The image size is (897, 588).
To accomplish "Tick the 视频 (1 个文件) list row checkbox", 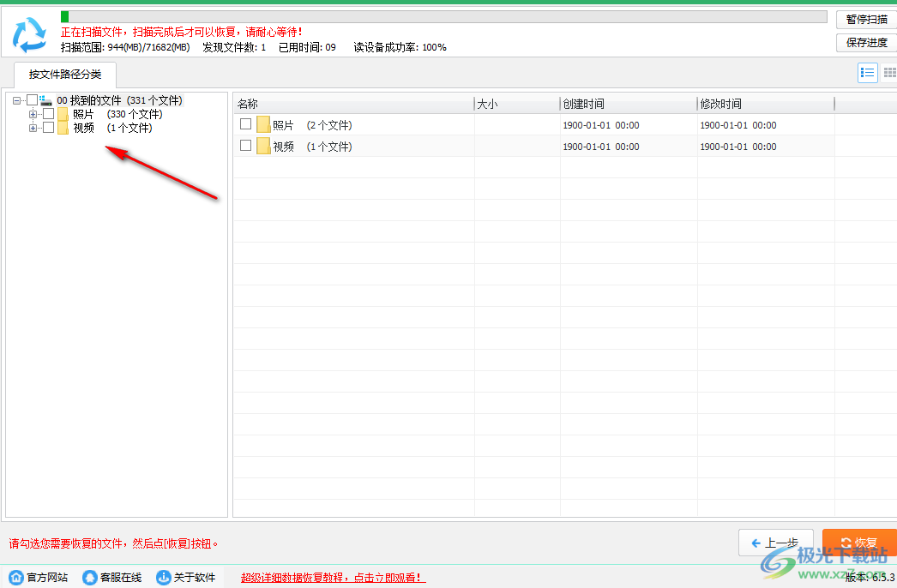I will point(246,145).
